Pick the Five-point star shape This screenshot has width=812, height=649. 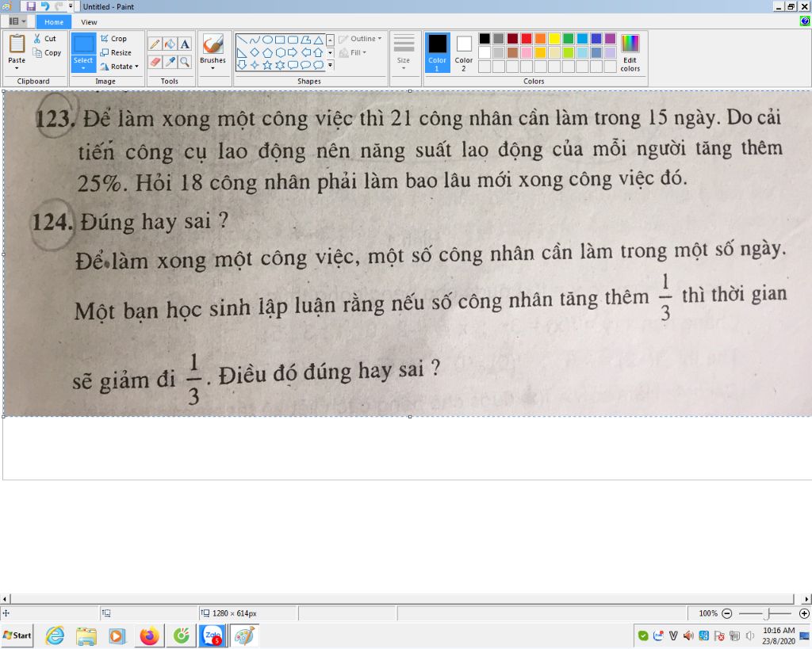click(267, 65)
